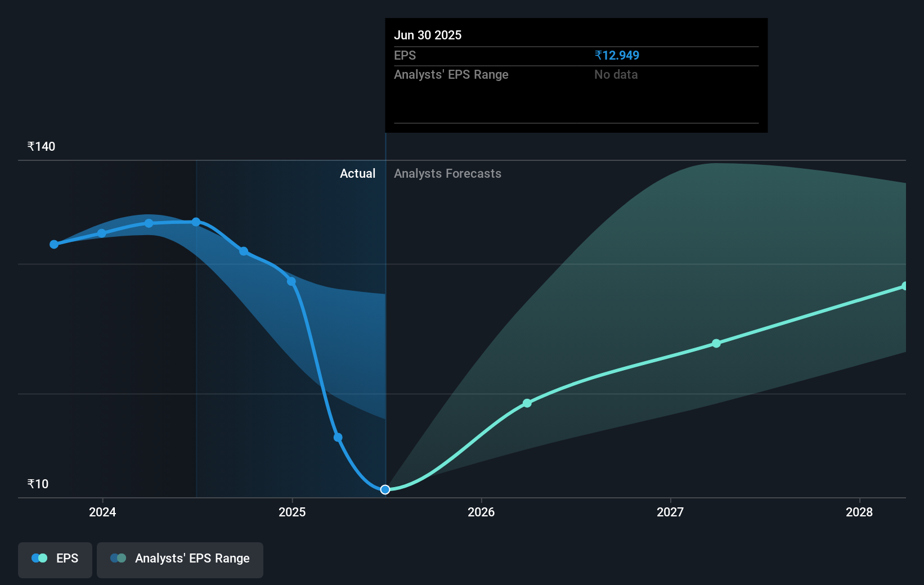
Task: Click the Jun 30 2025 tooltip date
Action: tap(428, 35)
